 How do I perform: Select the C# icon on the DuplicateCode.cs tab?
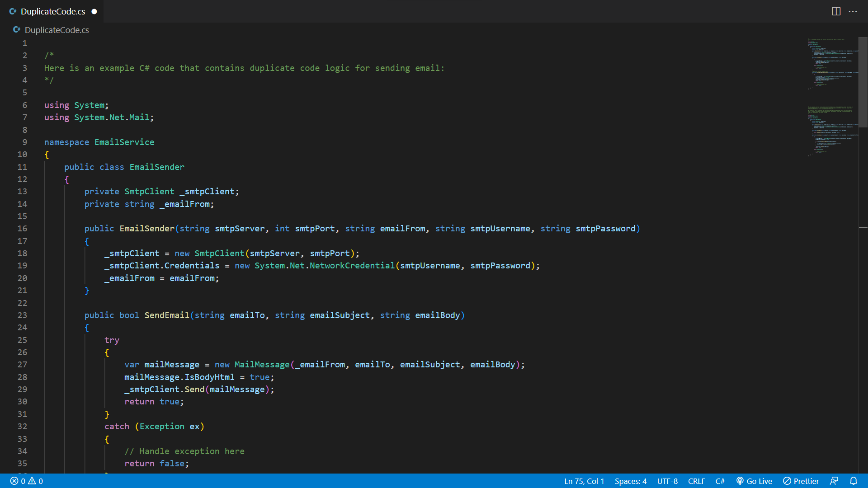12,11
